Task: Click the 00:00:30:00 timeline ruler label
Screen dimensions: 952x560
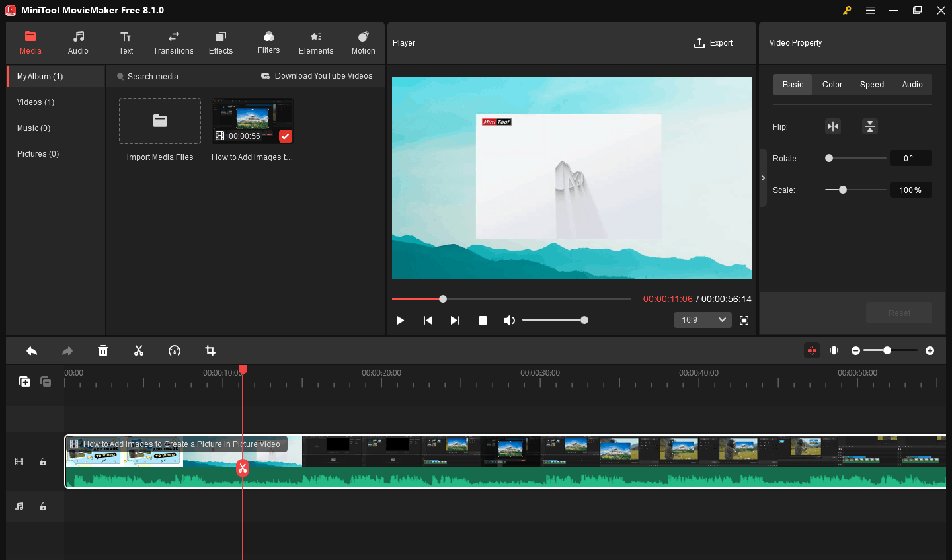Action: [x=540, y=373]
